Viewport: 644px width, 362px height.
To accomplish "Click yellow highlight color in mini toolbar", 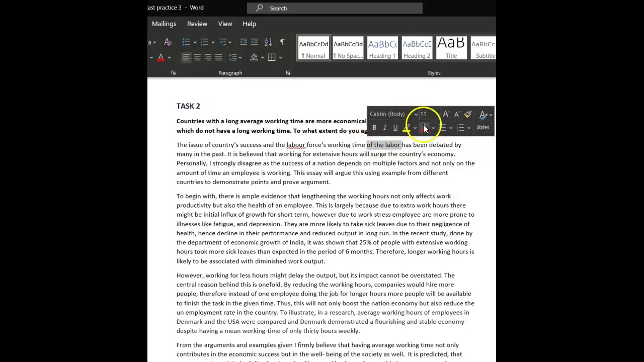I will tap(407, 128).
